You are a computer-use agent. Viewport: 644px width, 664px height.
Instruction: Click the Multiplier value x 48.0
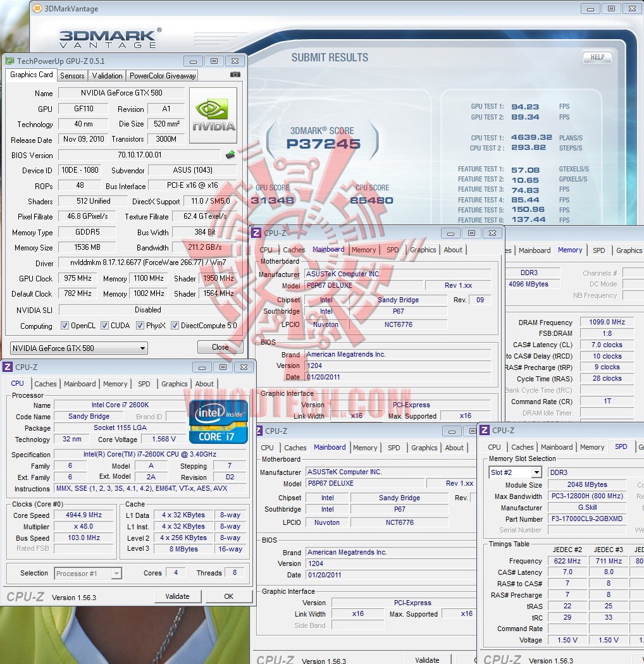point(84,526)
